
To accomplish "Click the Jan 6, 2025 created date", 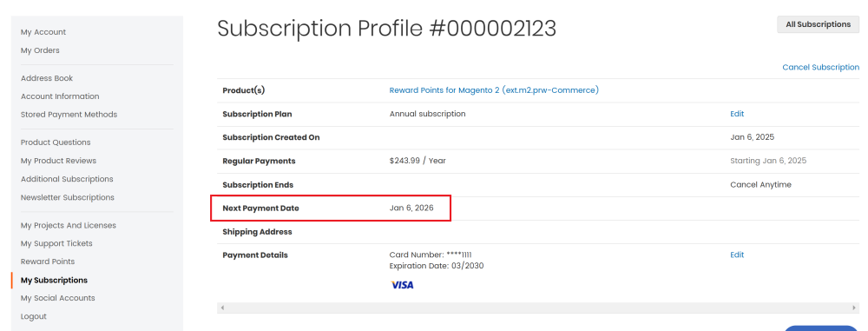I will coord(752,137).
